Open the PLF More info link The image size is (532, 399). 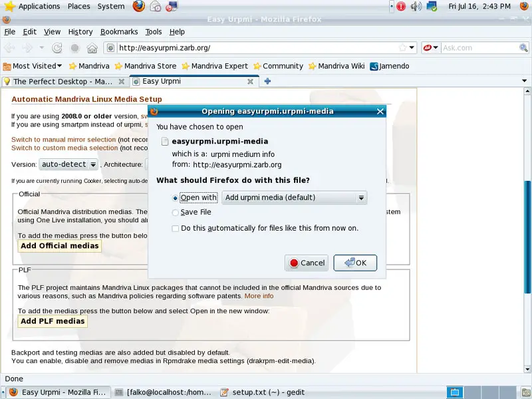pos(259,296)
